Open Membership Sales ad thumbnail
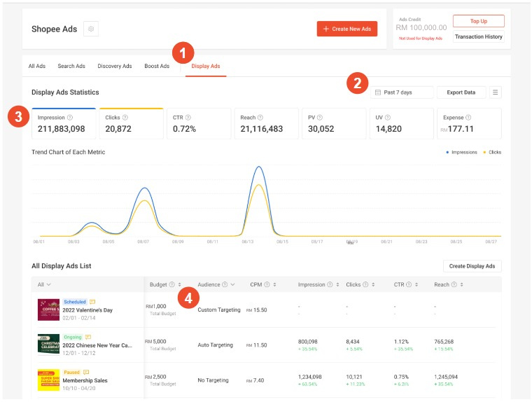532x402 pixels. point(48,380)
